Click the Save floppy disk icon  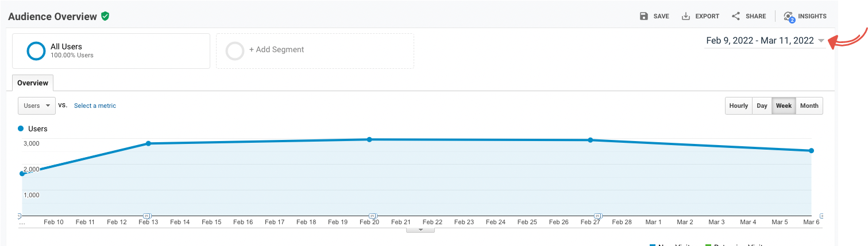point(644,16)
